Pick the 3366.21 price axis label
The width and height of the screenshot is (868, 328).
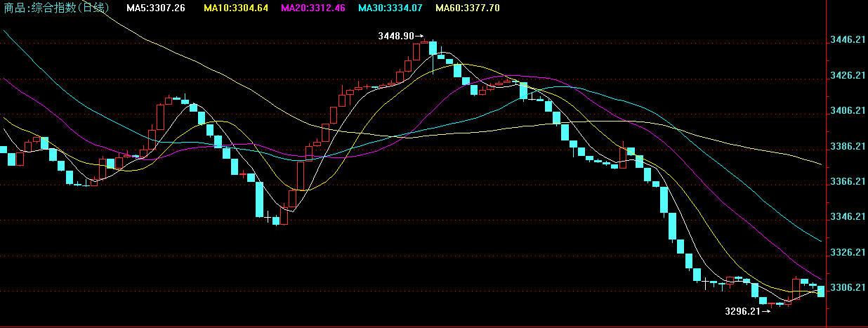click(847, 181)
